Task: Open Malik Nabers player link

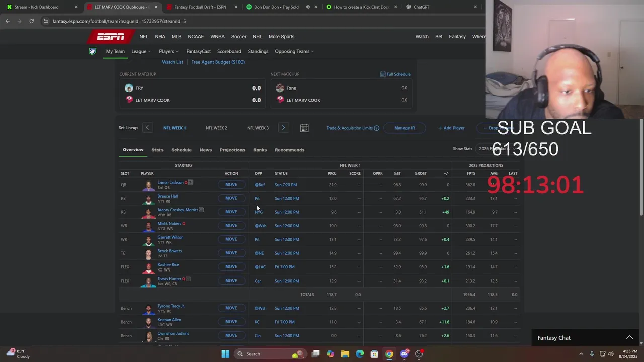Action: tap(170, 223)
